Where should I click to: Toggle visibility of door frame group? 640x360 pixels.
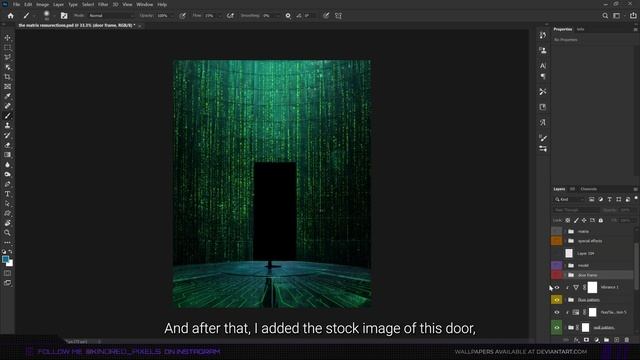(x=557, y=275)
